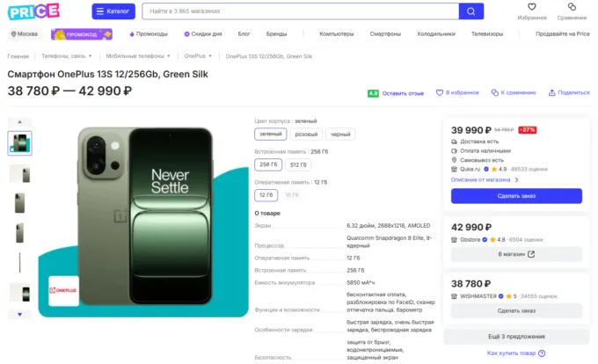Click the Quke.ru 4.9 star rating
The width and height of the screenshot is (598, 364).
(x=500, y=169)
